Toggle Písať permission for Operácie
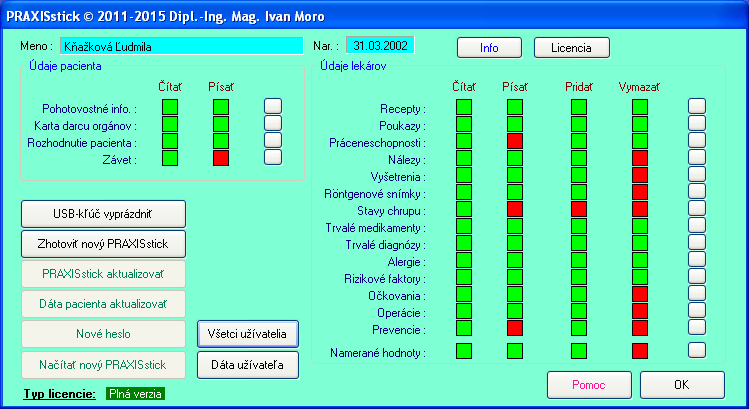 pos(514,311)
